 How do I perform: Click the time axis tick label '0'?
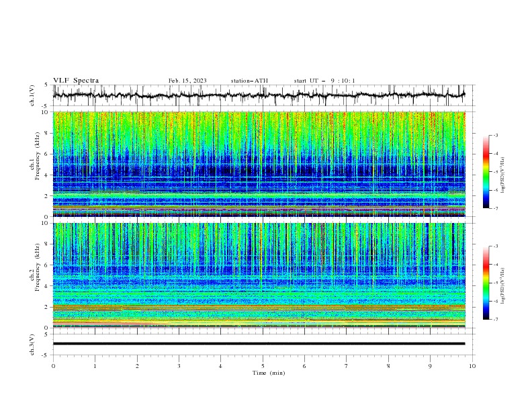tap(53, 366)
